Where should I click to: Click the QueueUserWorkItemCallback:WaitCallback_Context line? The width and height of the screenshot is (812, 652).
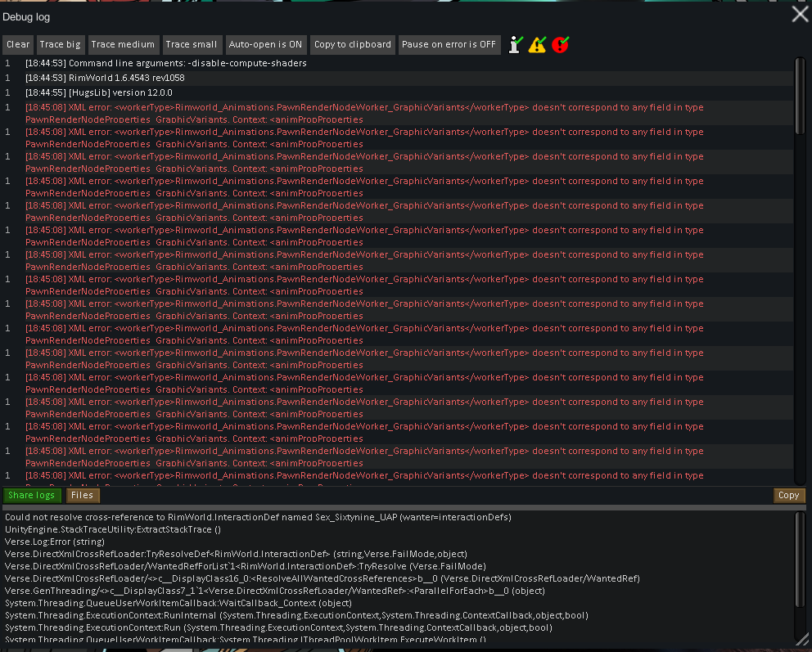click(178, 603)
